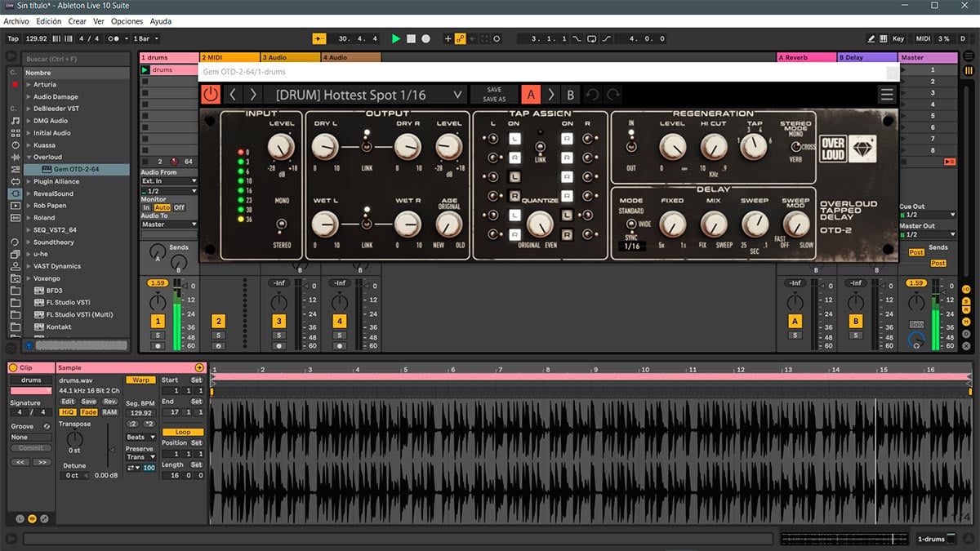Enable MIDI map mode switch
This screenshot has height=551, width=980.
pyautogui.click(x=923, y=38)
